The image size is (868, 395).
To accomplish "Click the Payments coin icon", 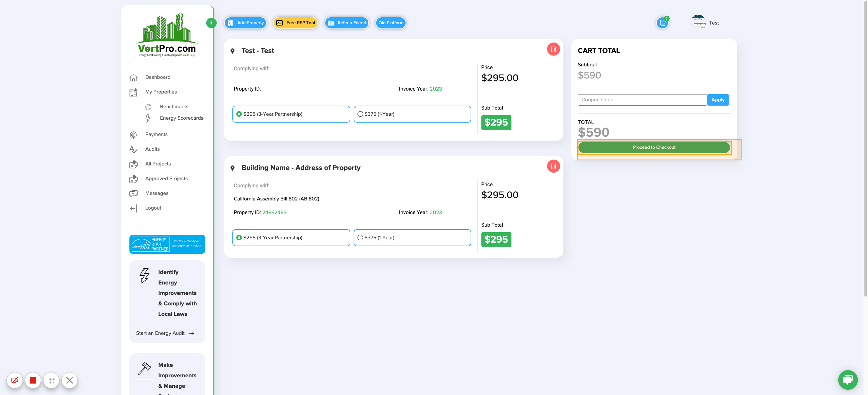I will (133, 135).
